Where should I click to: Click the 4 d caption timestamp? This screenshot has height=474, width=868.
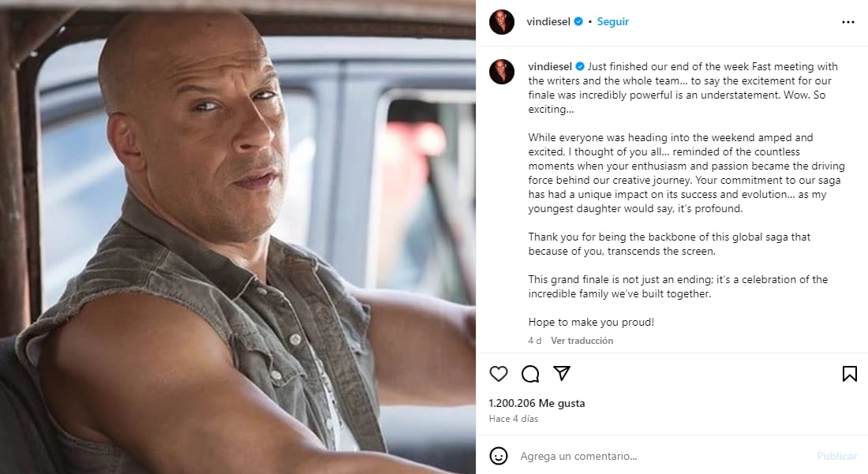535,341
